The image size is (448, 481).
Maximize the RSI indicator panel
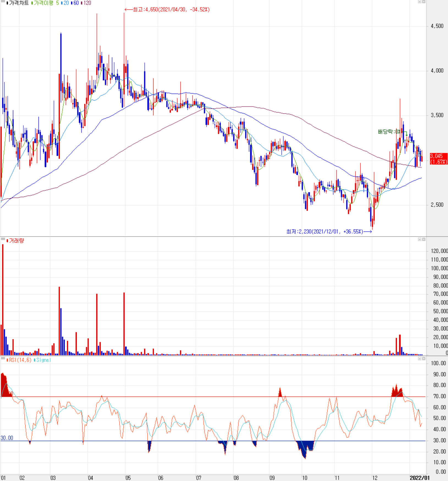[420, 359]
